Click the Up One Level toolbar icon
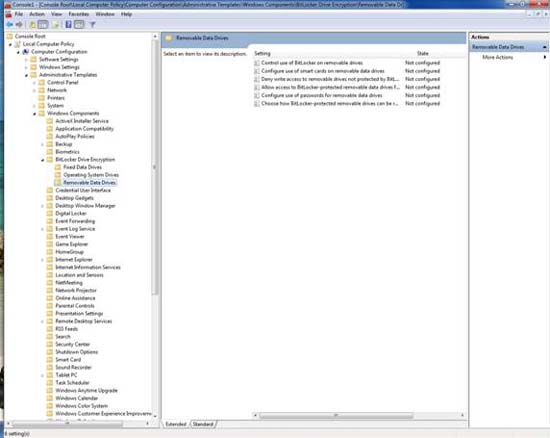Viewport: 550px width, 438px height. (x=32, y=25)
